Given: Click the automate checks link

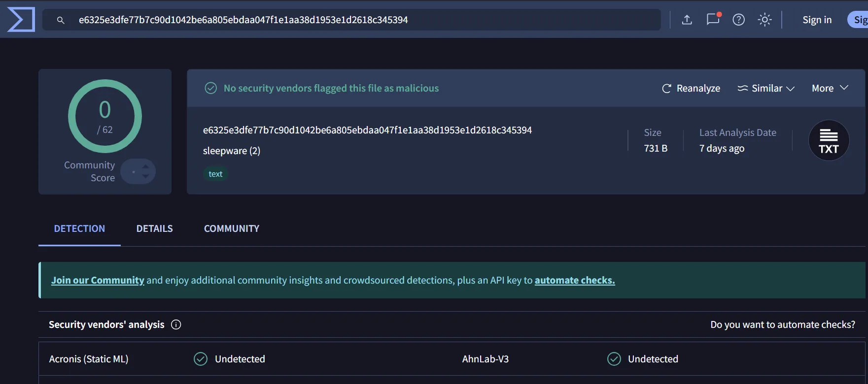Looking at the screenshot, I should coord(574,280).
